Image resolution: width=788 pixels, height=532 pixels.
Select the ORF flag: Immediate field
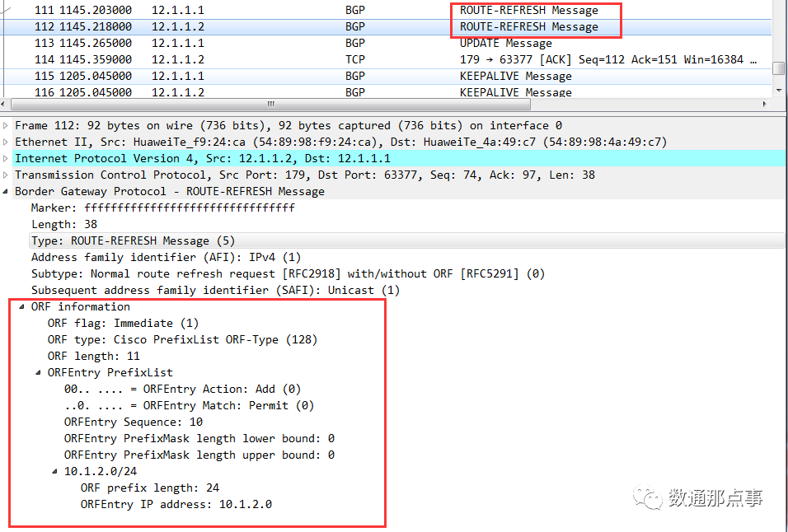point(107,323)
